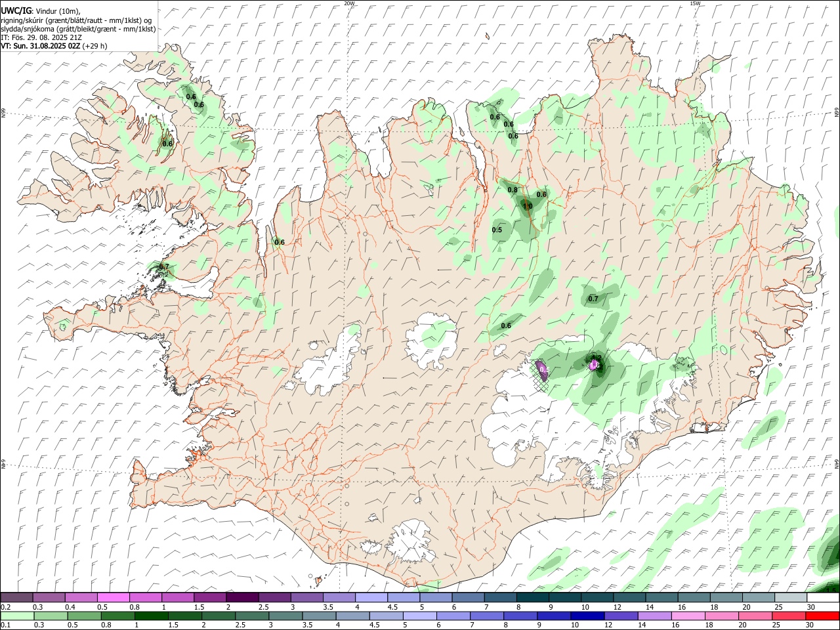Click the pale green 0.1–0.3 rain legend swatch
The height and width of the screenshot is (630, 840).
tap(17, 616)
